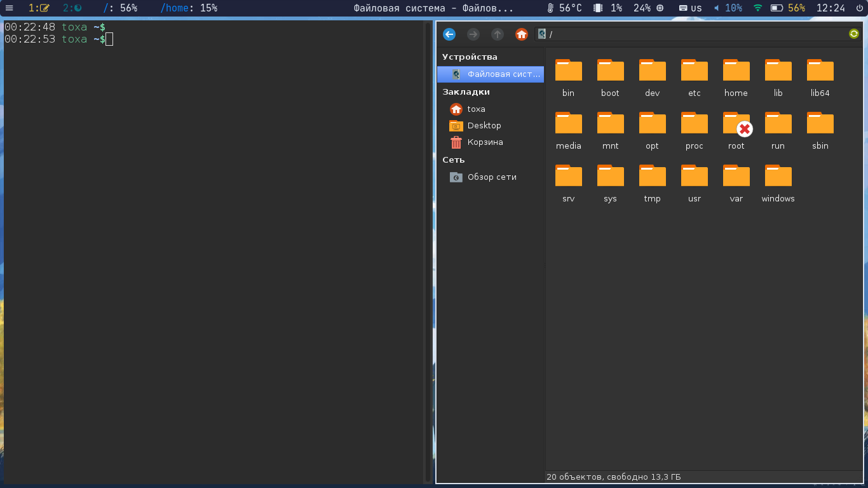This screenshot has width=868, height=488.
Task: Click the Закладки sidebar heading
Action: [466, 92]
